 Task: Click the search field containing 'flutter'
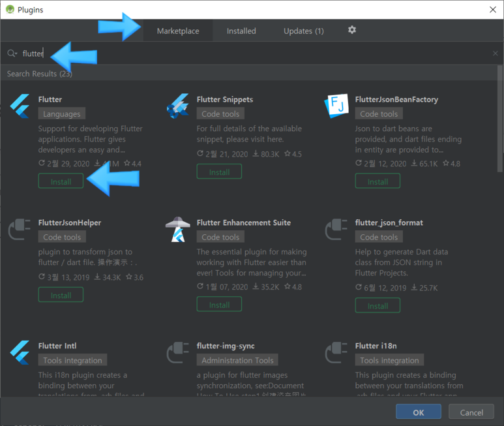[251, 53]
